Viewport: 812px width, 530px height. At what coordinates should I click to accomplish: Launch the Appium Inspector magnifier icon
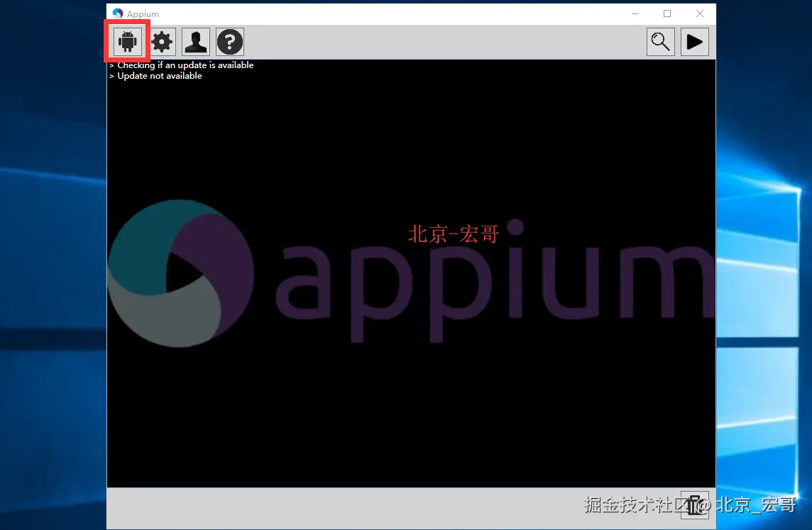click(x=661, y=41)
